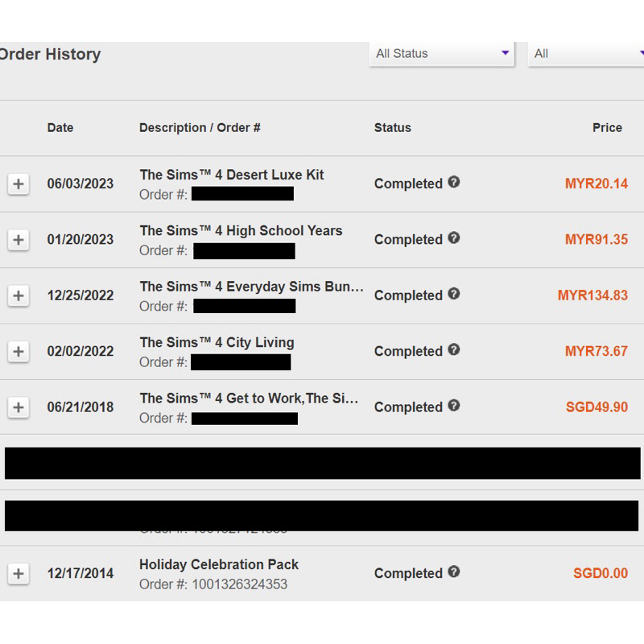Click the Date column header
The image size is (644, 644).
[60, 127]
